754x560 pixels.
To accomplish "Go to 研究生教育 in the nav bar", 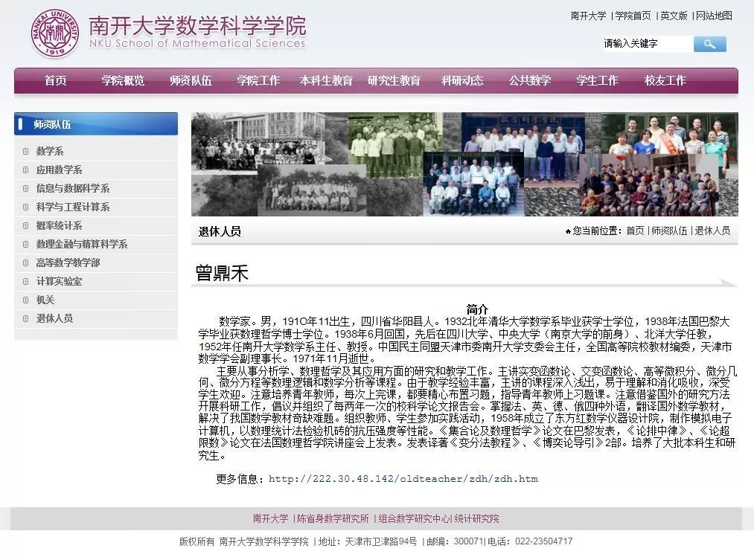I will point(394,80).
